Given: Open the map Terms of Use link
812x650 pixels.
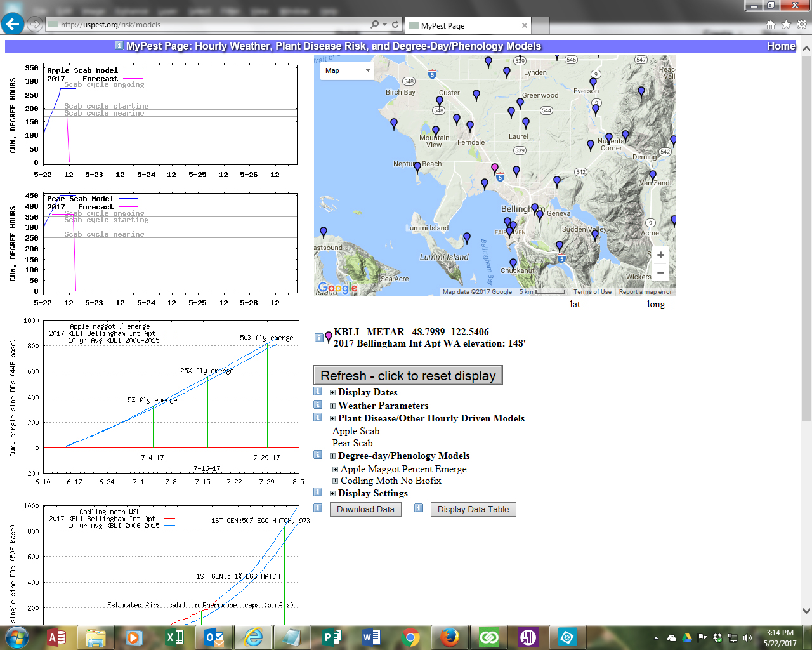Looking at the screenshot, I should 593,292.
